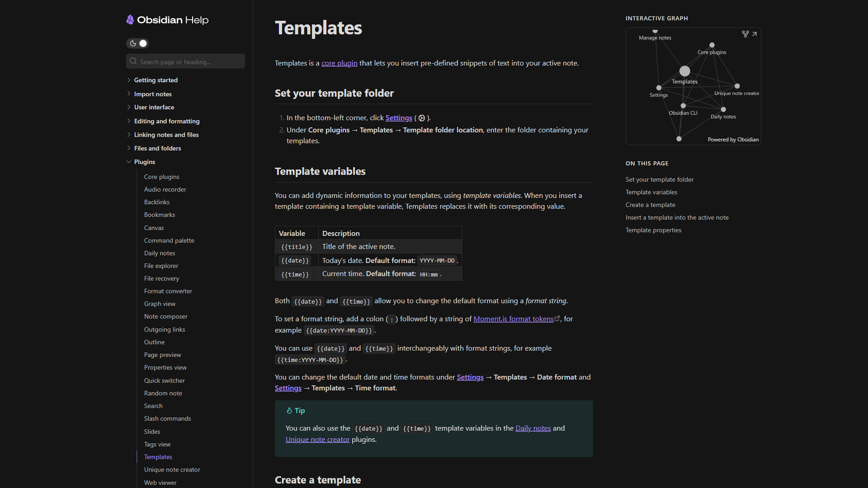The width and height of the screenshot is (868, 488).
Task: Open Properties view sidebar page
Action: [x=165, y=367]
